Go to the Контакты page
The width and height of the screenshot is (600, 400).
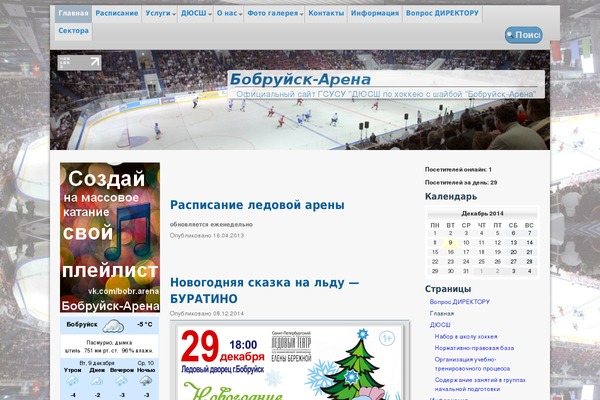326,13
